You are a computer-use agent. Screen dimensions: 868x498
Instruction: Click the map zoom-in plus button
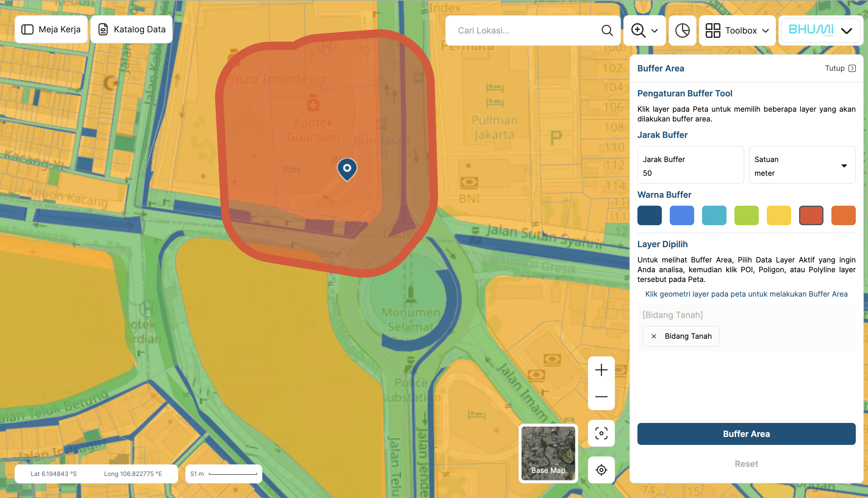600,369
